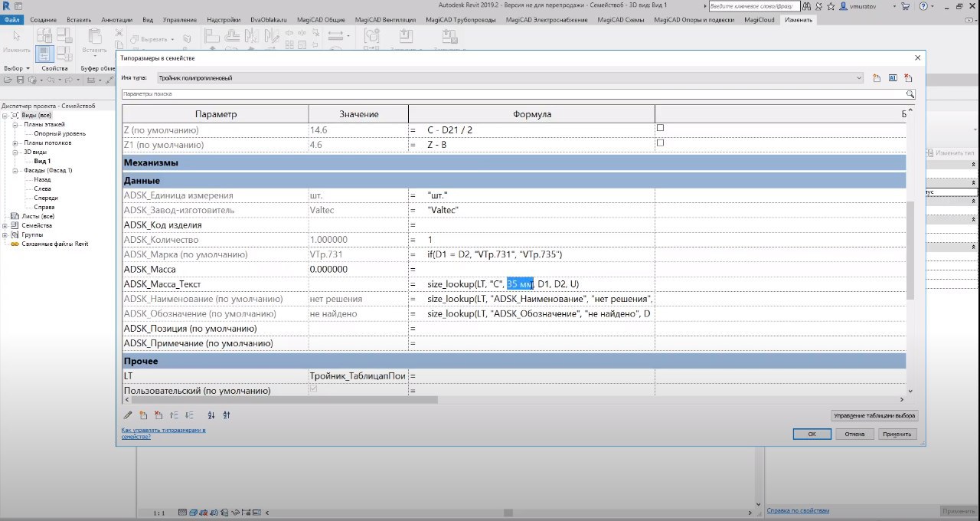Click the Edit parameter pencil icon
The width and height of the screenshot is (980, 521).
(128, 415)
